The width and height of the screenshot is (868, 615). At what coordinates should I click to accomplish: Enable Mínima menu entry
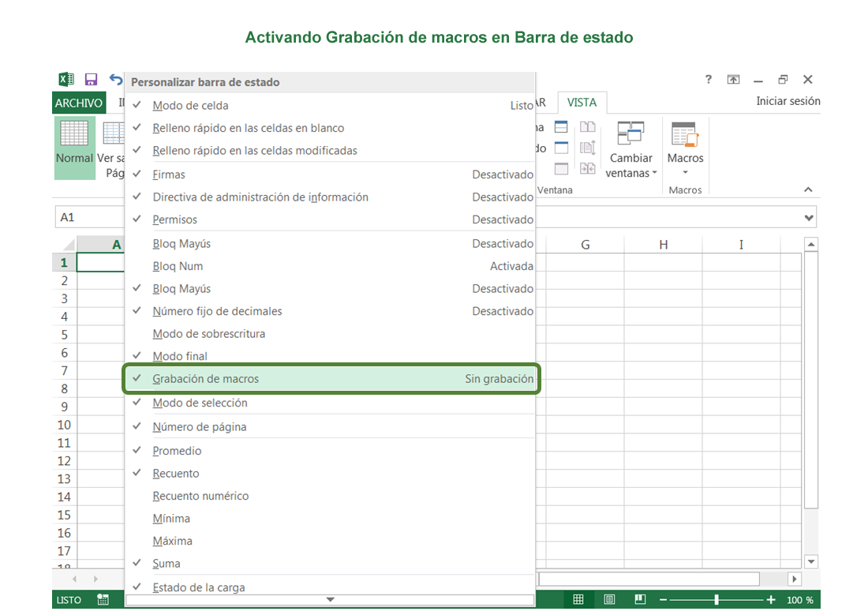coord(330,519)
